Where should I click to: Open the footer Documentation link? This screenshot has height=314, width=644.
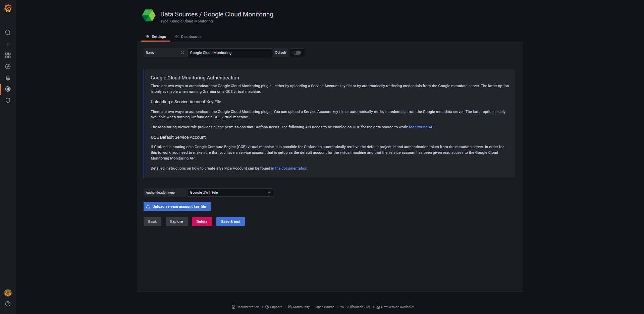click(x=246, y=307)
